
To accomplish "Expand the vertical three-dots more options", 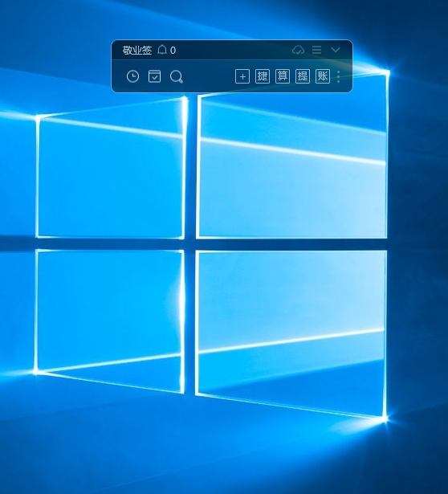I will coord(339,76).
